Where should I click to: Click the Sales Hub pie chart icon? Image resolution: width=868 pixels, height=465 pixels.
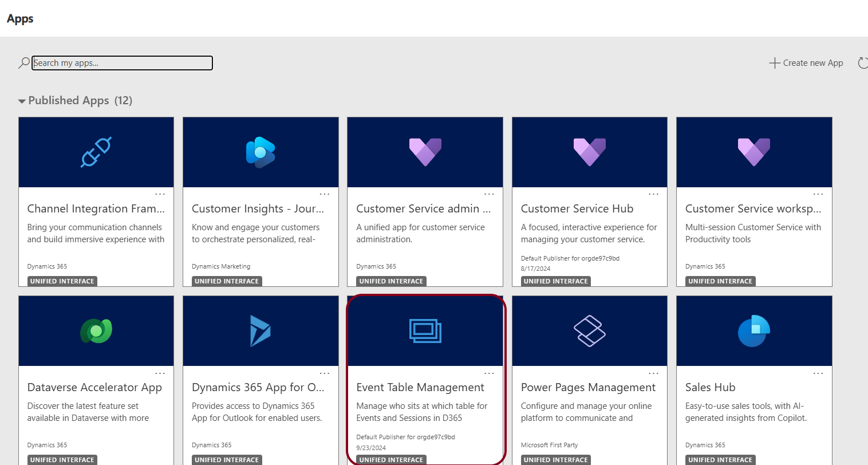click(754, 331)
